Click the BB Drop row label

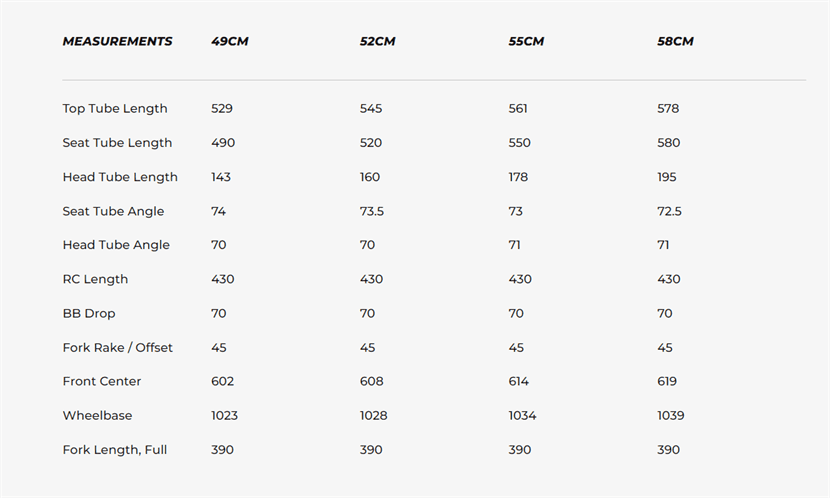[x=89, y=313]
